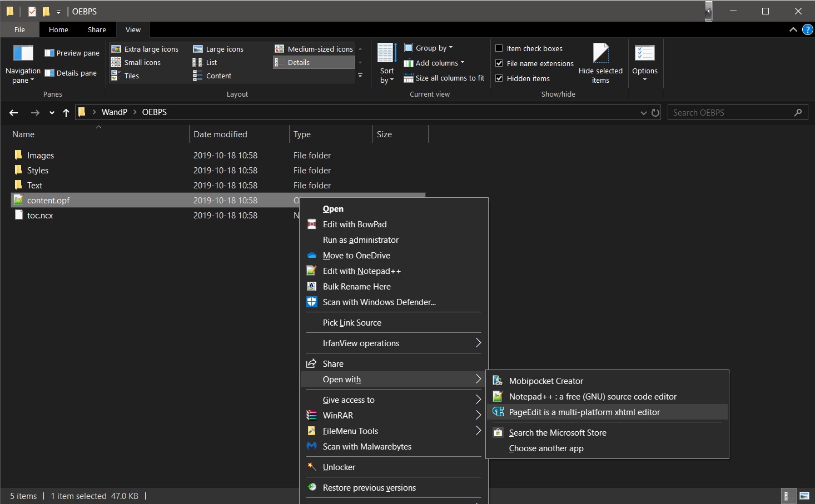Image resolution: width=815 pixels, height=504 pixels.
Task: Uncheck File name extensions
Action: tap(499, 63)
